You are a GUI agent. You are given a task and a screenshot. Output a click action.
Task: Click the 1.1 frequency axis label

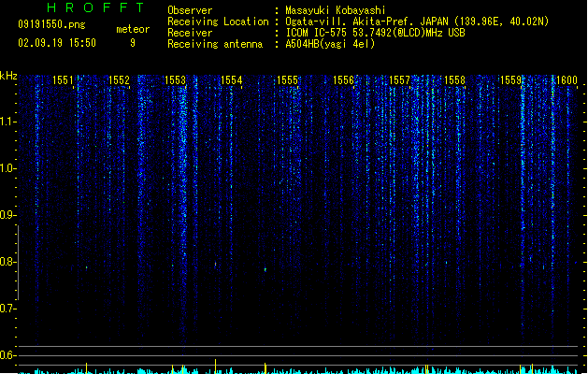7,122
